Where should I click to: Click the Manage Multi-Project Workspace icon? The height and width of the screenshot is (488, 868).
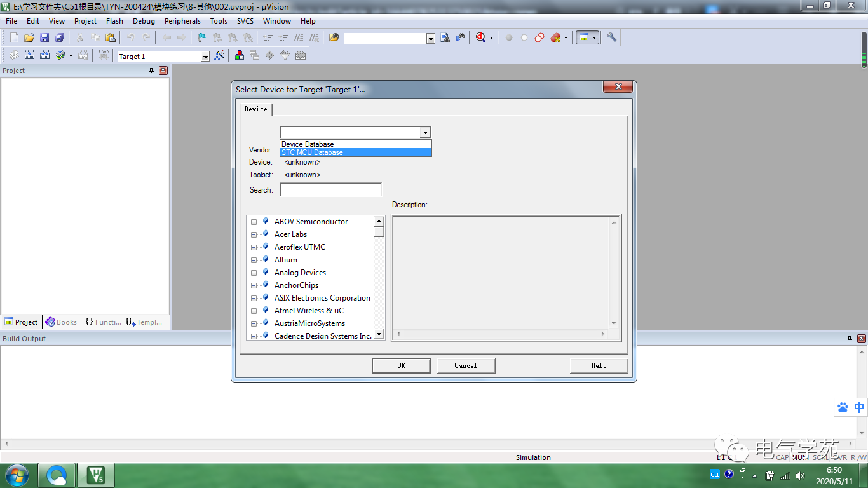pos(255,55)
